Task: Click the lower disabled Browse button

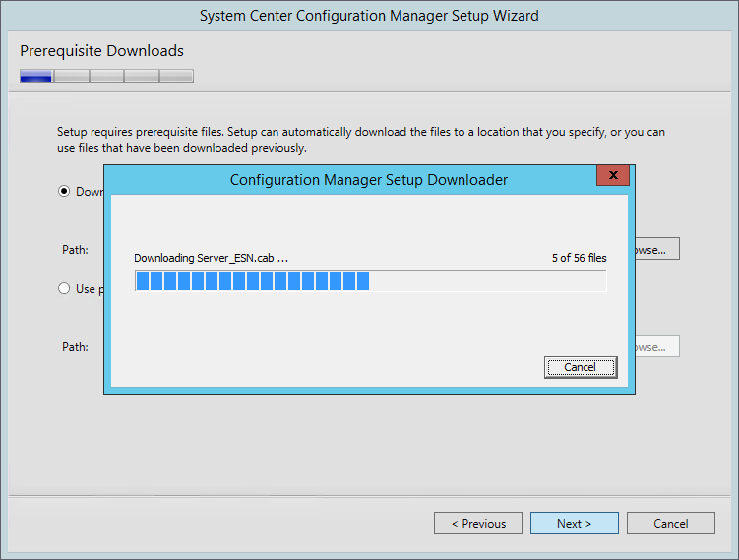Action: [657, 346]
